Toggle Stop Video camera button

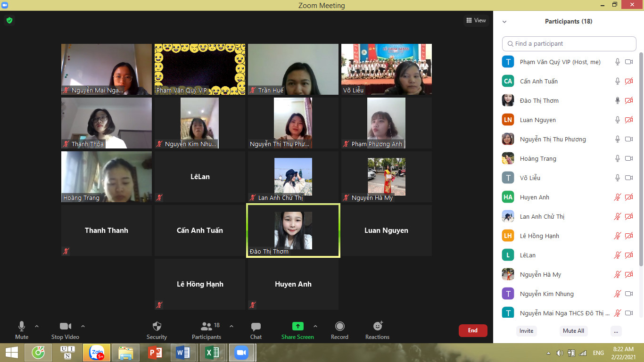(x=65, y=326)
